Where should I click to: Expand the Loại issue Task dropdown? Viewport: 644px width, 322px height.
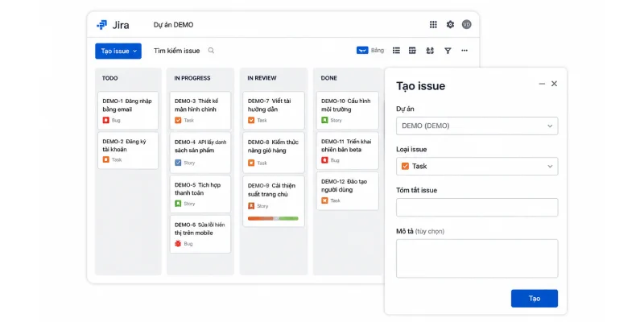click(x=477, y=167)
